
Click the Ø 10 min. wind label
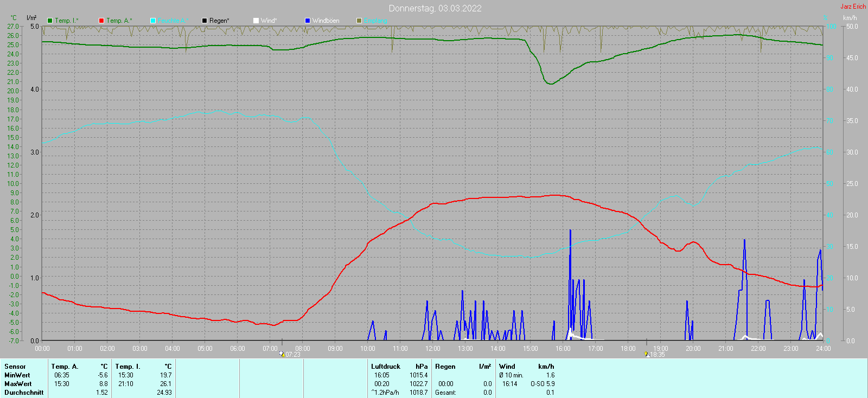coord(511,375)
